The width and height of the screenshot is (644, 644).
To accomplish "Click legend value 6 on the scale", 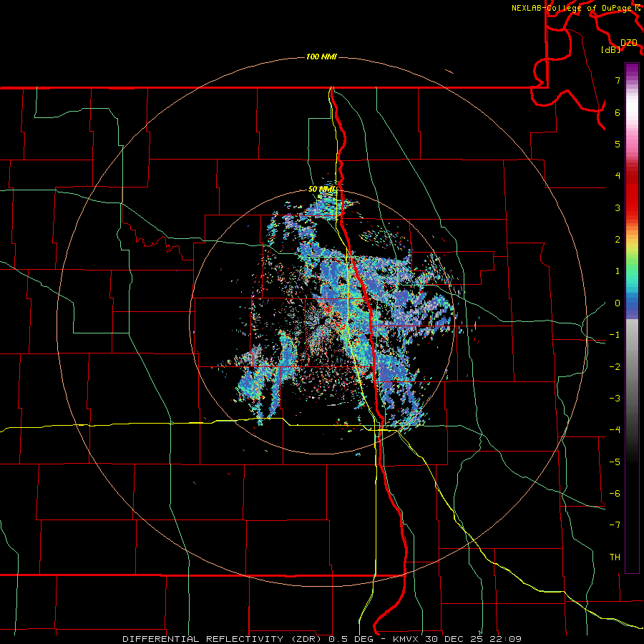I will tap(618, 112).
